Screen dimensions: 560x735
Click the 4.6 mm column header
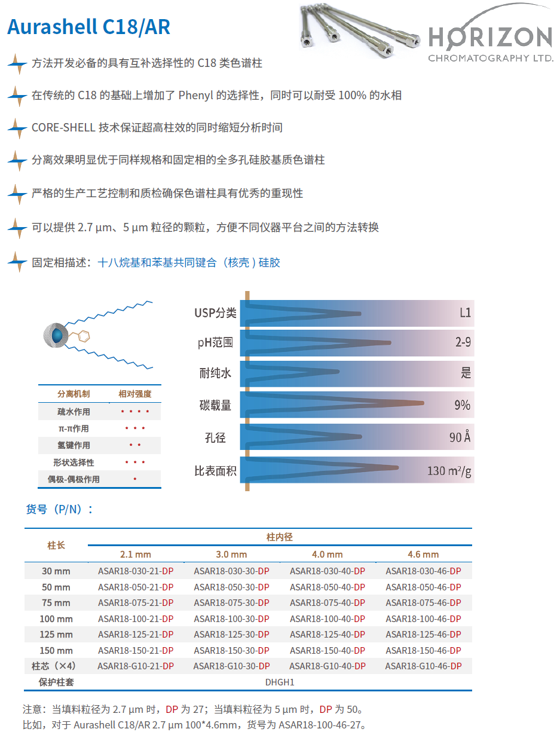423,554
